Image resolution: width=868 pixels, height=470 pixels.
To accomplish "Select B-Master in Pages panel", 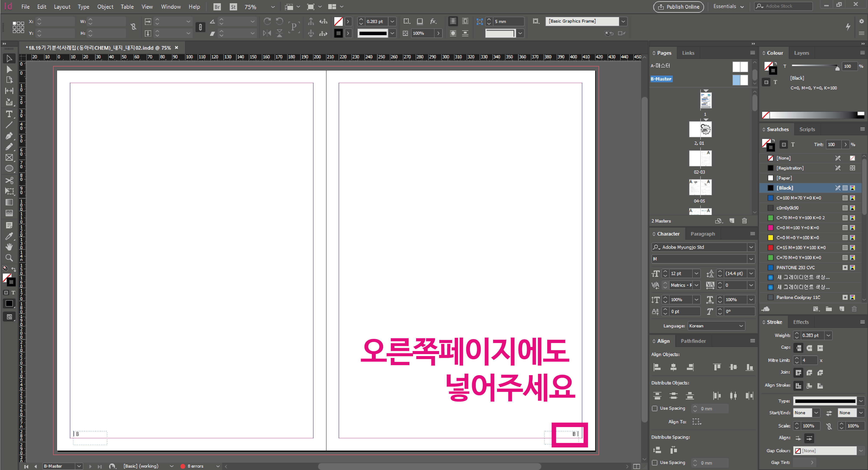I will click(661, 79).
